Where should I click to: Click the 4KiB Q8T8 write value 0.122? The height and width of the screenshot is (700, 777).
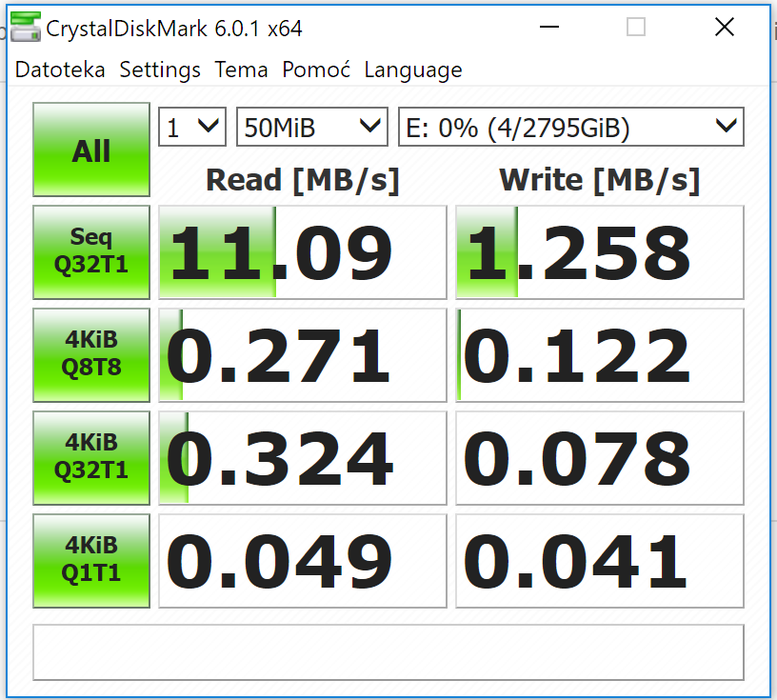click(600, 354)
